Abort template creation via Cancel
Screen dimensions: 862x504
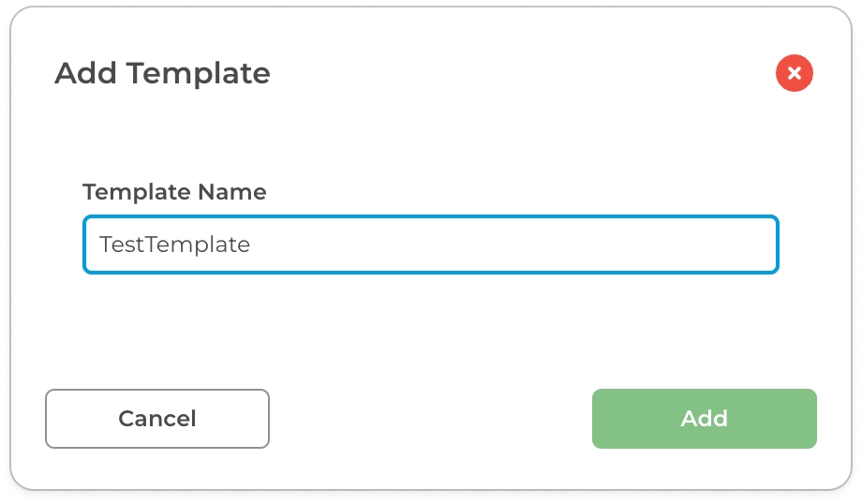(157, 419)
